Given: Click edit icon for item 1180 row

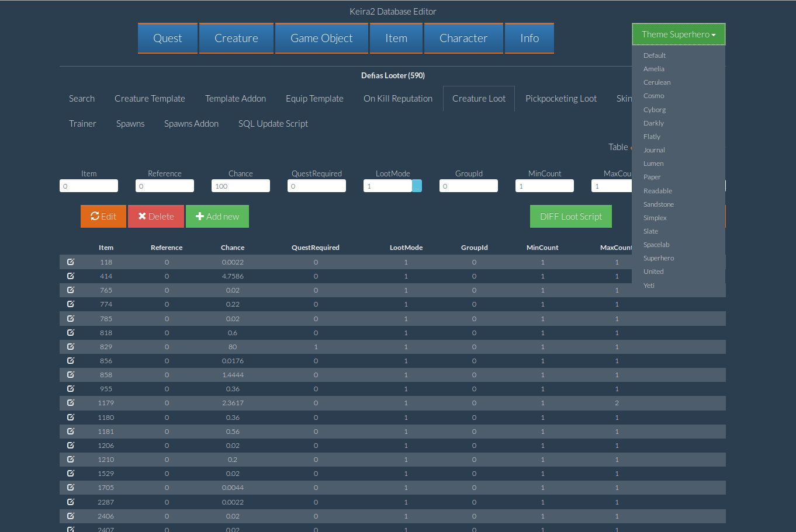Looking at the screenshot, I should 71,417.
